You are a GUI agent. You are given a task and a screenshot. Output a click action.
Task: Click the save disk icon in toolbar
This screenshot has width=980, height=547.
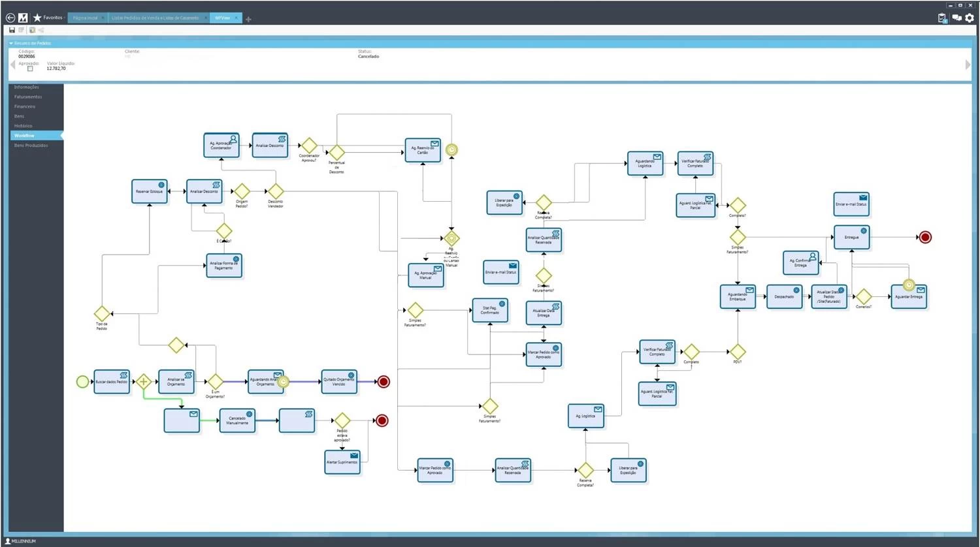[12, 30]
